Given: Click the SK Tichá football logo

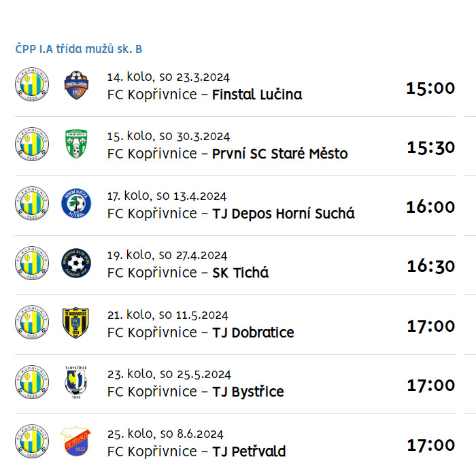Looking at the screenshot, I should coord(76,262).
